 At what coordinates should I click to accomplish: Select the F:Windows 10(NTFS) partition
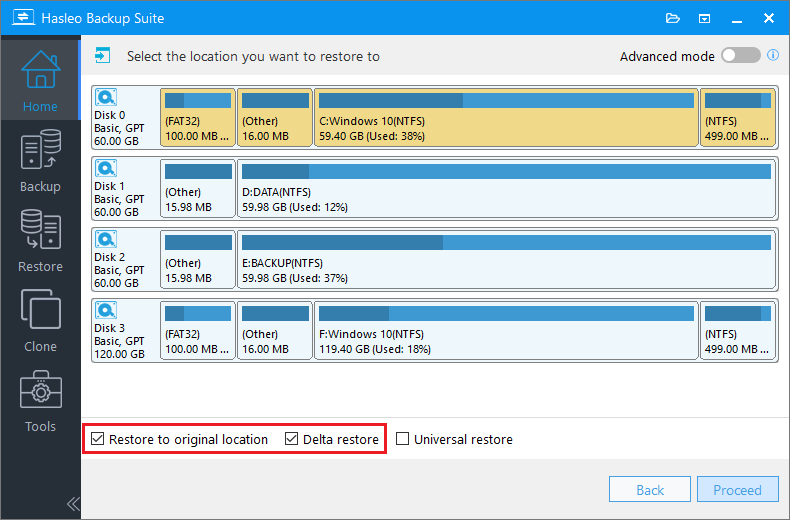(506, 331)
